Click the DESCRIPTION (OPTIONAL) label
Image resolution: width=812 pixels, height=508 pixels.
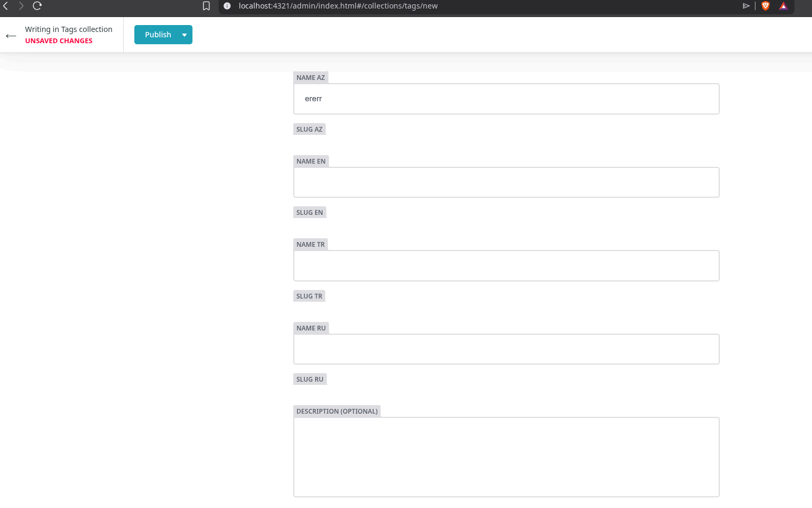(337, 411)
